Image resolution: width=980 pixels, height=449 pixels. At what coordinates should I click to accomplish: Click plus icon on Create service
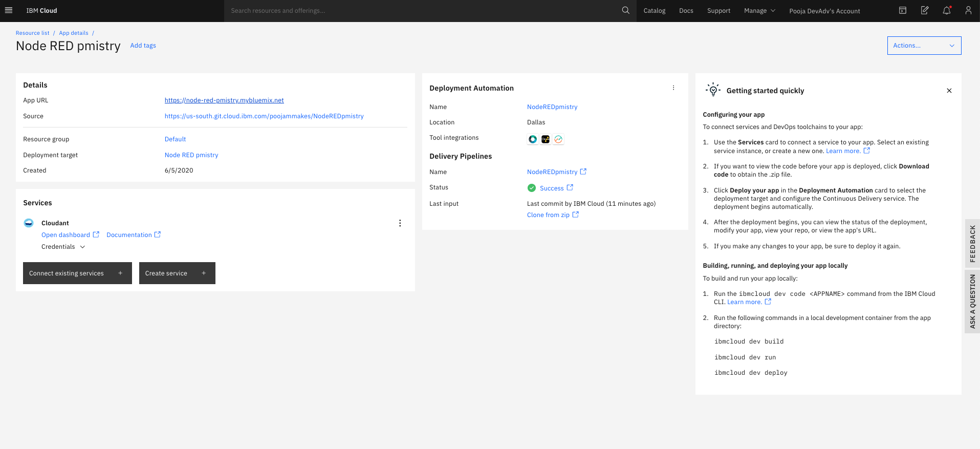[204, 273]
